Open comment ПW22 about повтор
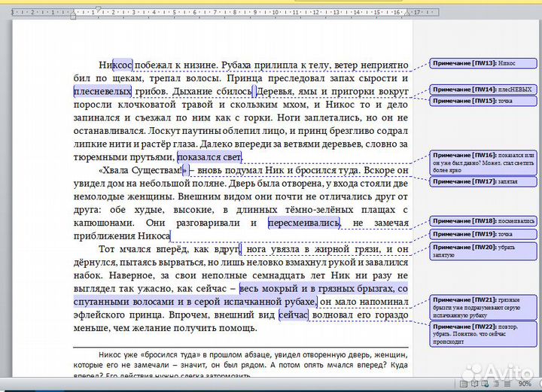The width and height of the screenshot is (542, 392). pyautogui.click(x=483, y=334)
